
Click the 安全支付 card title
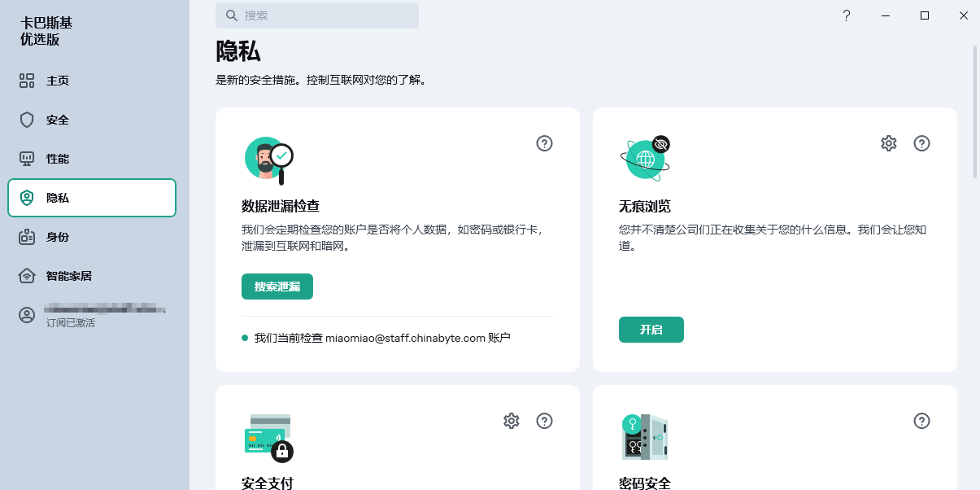tap(268, 483)
